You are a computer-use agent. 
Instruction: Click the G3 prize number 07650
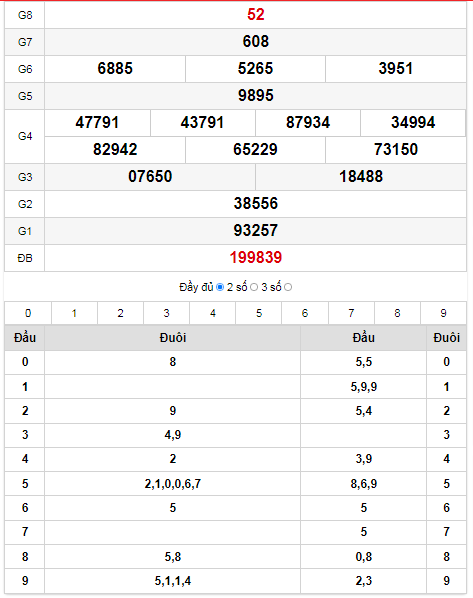[x=150, y=176]
